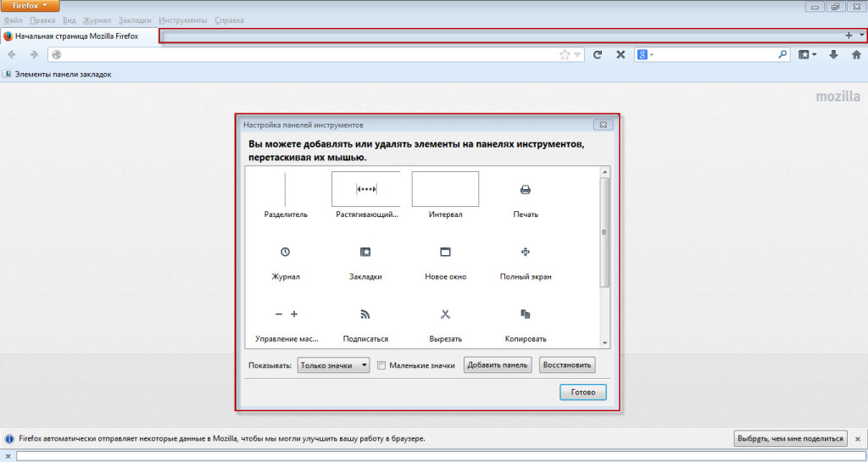Click the dialog scrollbar up arrow
This screenshot has width=868, height=462.
604,172
